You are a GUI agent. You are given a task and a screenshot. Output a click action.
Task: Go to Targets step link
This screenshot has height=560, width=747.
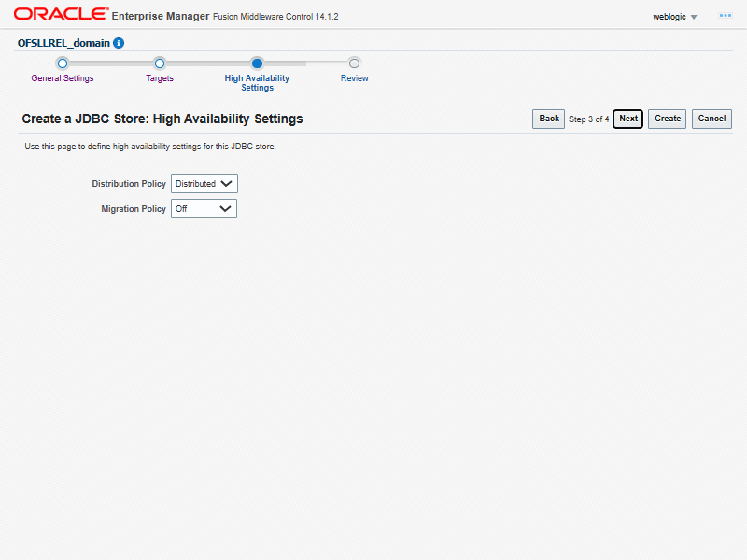click(160, 78)
